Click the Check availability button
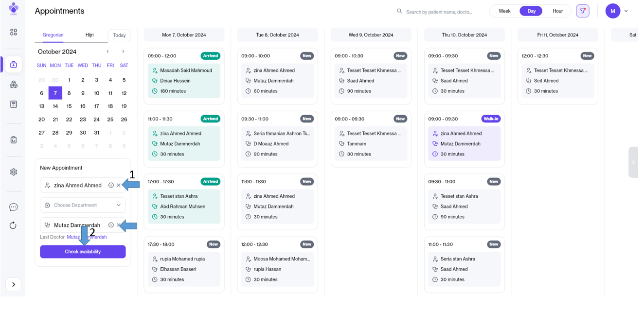Image resolution: width=644 pixels, height=311 pixels. (x=83, y=252)
